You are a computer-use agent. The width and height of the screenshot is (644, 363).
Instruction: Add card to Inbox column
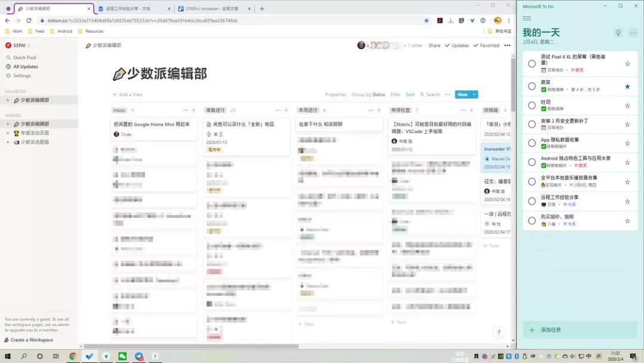click(x=193, y=110)
